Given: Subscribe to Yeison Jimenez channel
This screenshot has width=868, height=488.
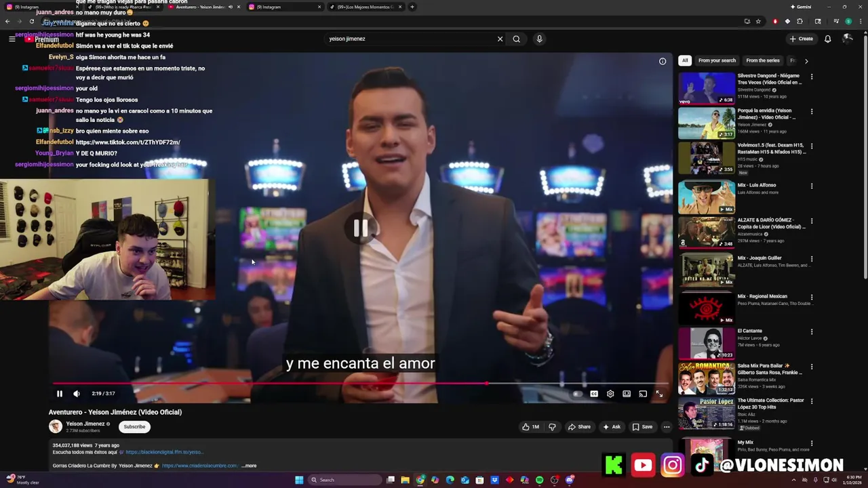Looking at the screenshot, I should click(134, 426).
